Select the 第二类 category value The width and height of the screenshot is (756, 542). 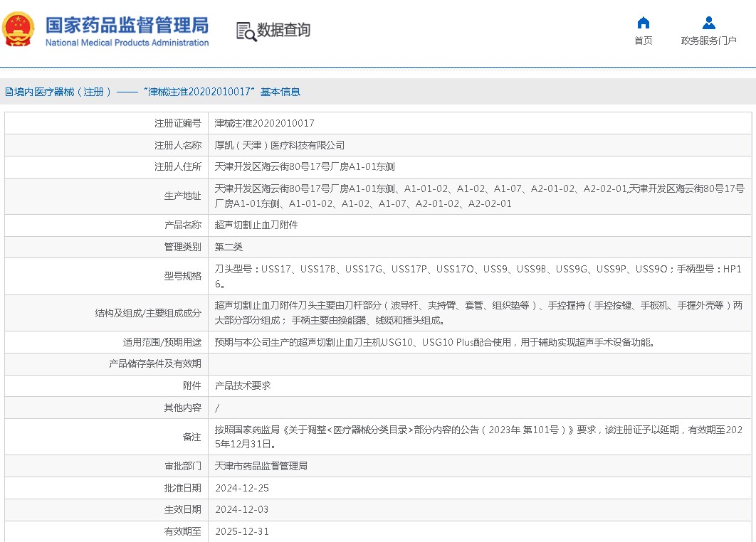coord(229,247)
